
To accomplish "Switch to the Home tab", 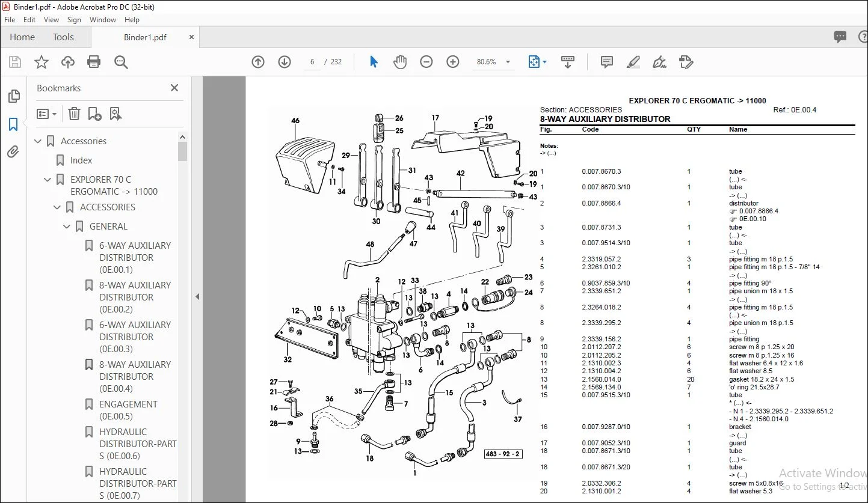I will [22, 37].
